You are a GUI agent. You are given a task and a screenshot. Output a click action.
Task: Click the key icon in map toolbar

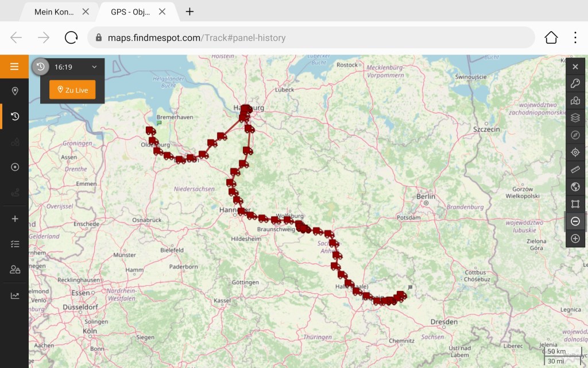point(575,83)
